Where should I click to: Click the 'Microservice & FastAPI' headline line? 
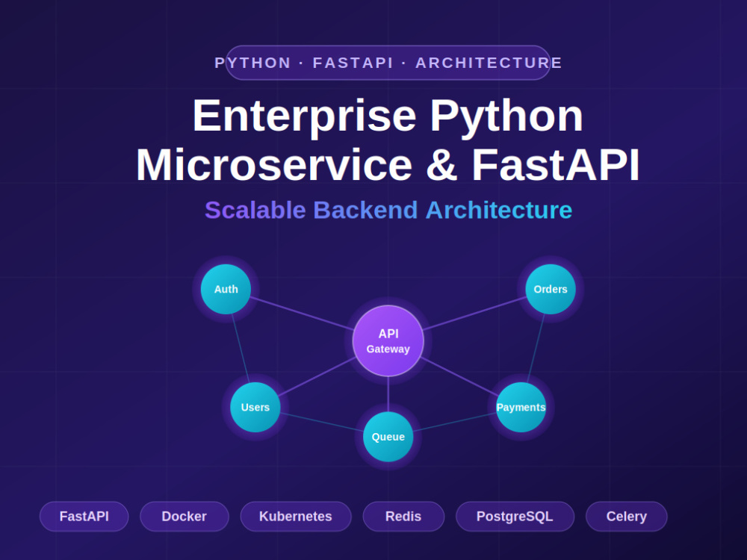point(388,165)
